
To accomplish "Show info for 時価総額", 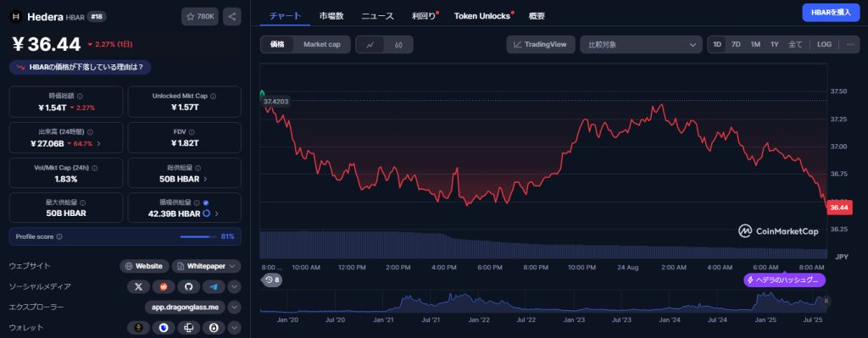I will [x=80, y=96].
